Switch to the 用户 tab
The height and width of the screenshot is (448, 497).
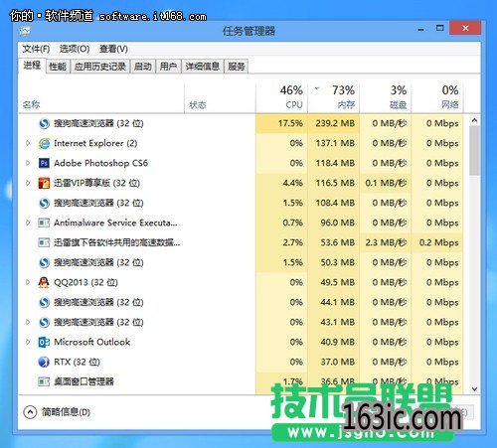(x=168, y=67)
